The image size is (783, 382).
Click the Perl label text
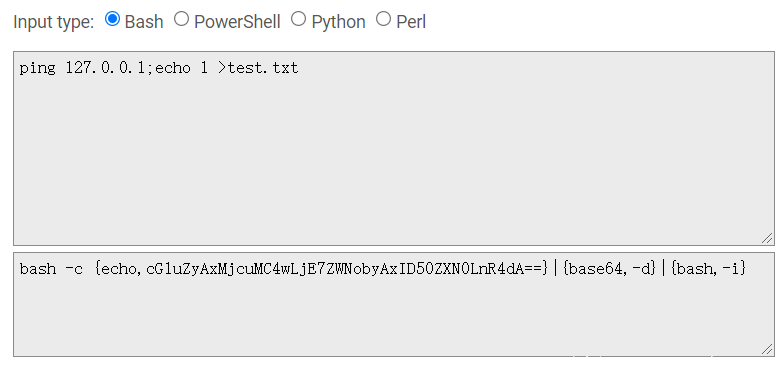(411, 22)
